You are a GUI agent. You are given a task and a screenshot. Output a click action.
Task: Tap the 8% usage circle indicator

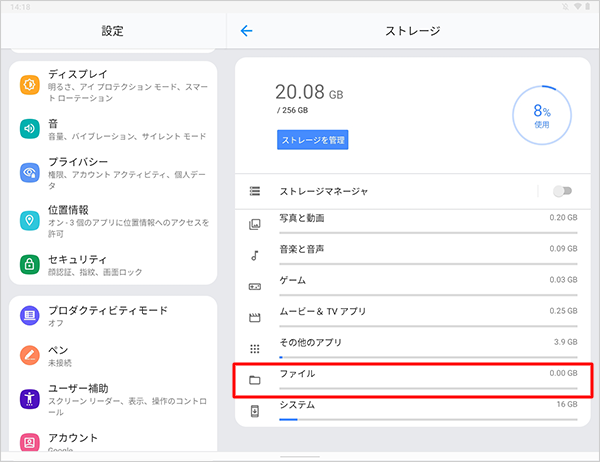point(541,115)
